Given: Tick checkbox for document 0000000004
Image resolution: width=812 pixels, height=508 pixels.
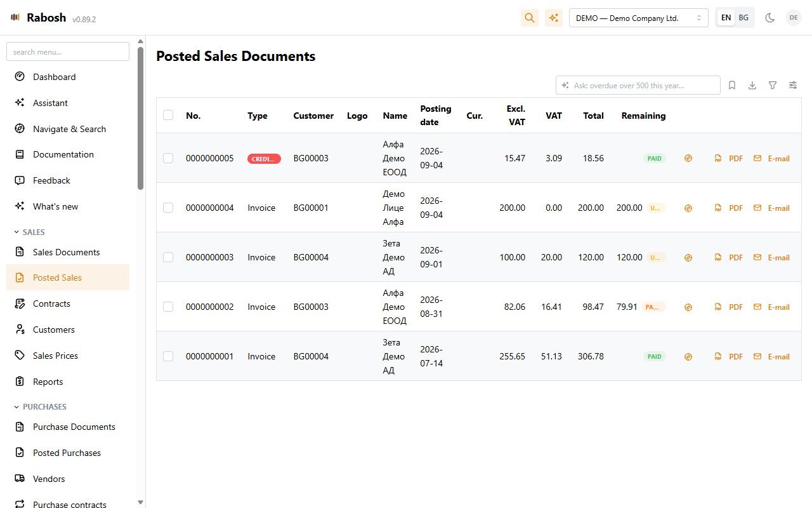Looking at the screenshot, I should [168, 208].
